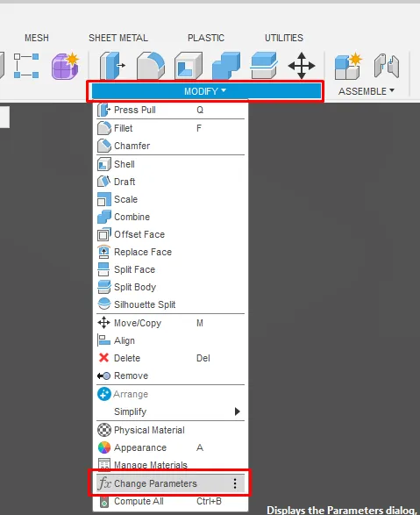Switch to the UTILITIES tab
Viewport: 420px width, 515px height.
tap(284, 38)
